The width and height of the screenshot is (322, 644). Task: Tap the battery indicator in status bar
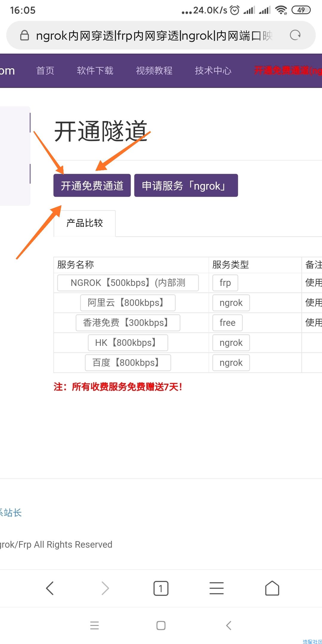301,10
